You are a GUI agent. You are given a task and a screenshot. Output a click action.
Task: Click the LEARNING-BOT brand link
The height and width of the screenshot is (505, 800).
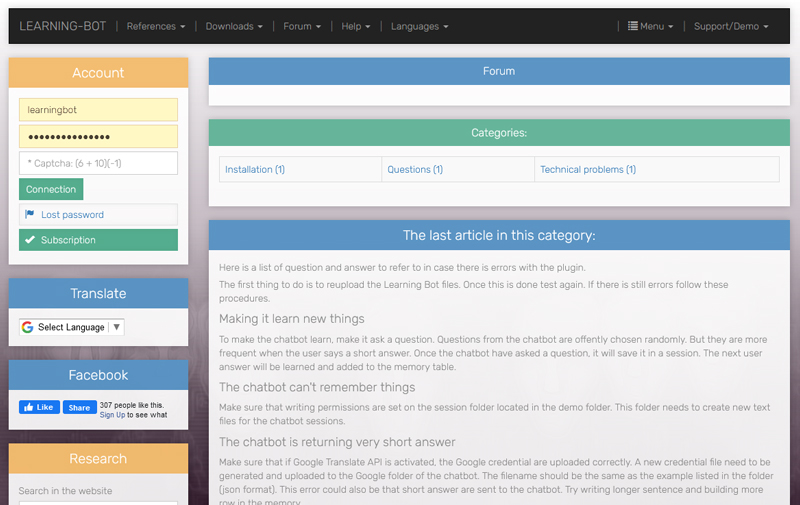(62, 26)
